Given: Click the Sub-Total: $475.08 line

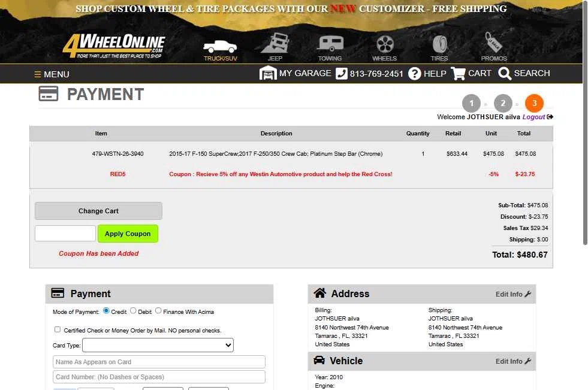Looking at the screenshot, I should tap(523, 205).
